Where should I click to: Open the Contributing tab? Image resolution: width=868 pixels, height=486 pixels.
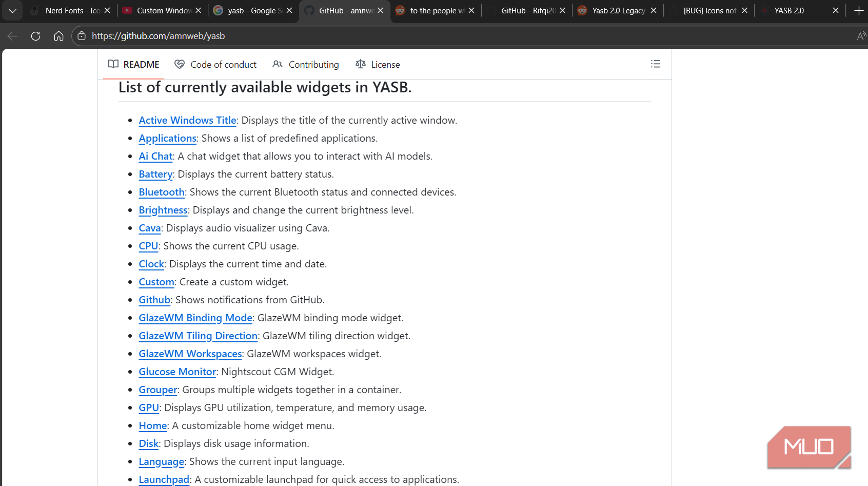point(306,64)
